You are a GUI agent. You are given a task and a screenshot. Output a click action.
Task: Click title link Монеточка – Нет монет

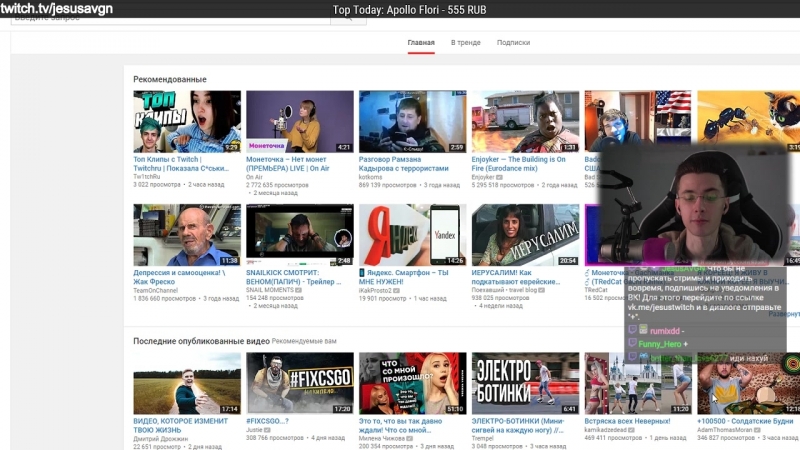point(288,163)
